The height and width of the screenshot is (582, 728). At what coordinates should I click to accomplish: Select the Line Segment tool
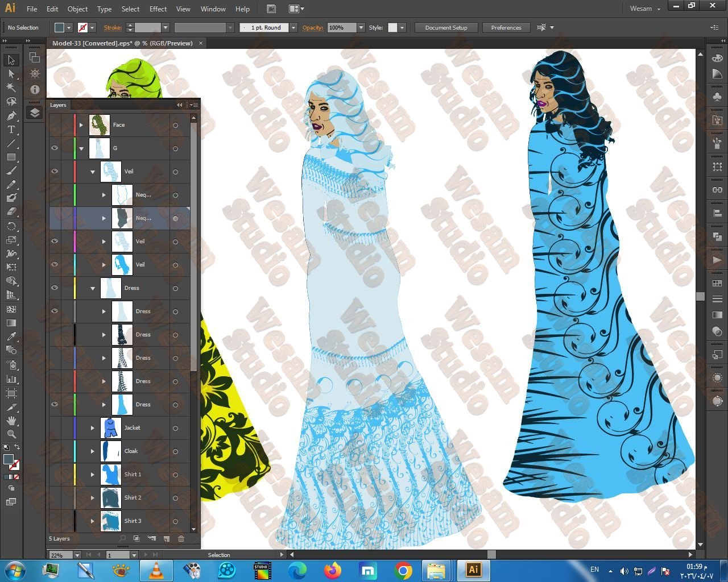click(11, 143)
